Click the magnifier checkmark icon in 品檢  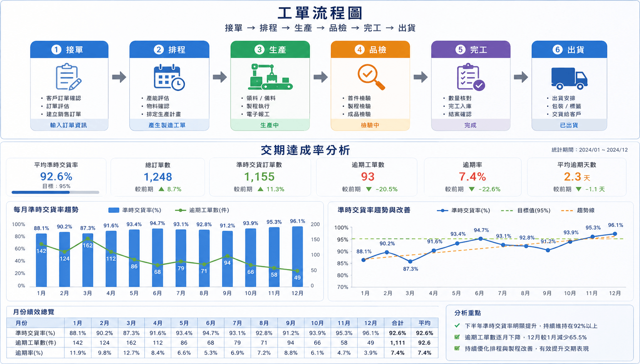[371, 77]
